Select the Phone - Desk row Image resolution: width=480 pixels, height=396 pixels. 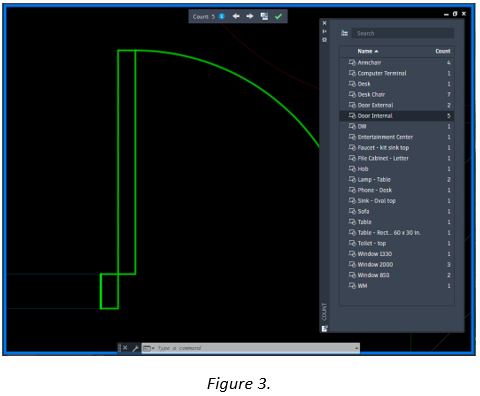(397, 190)
